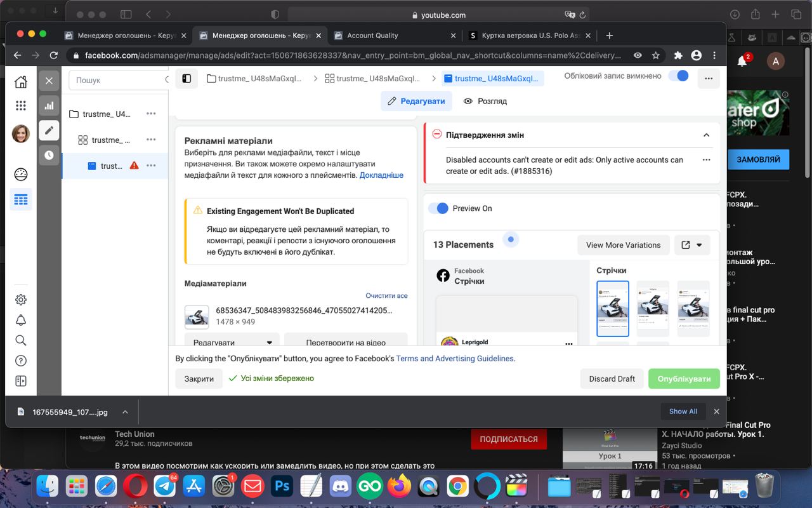Select the first Стрічки placement thumbnail
The width and height of the screenshot is (812, 508).
tap(613, 309)
